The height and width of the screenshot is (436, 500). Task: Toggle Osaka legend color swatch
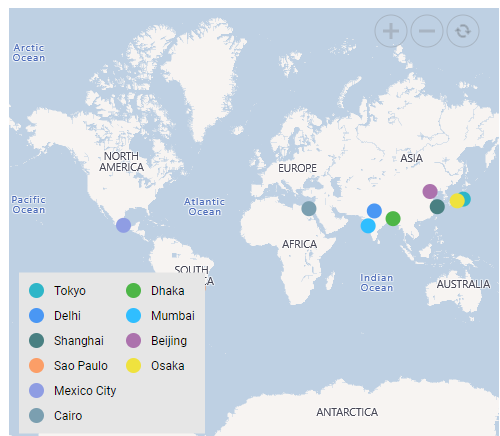(x=133, y=365)
